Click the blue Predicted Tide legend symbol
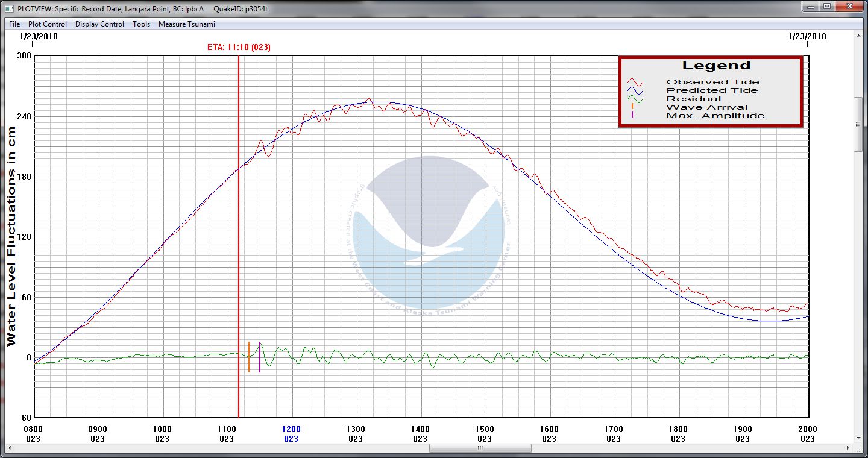The height and width of the screenshot is (458, 868). pos(635,91)
